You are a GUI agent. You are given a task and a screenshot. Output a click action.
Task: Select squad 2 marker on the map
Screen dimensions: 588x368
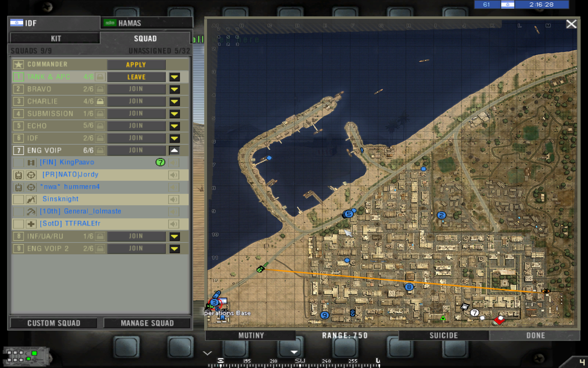(441, 215)
